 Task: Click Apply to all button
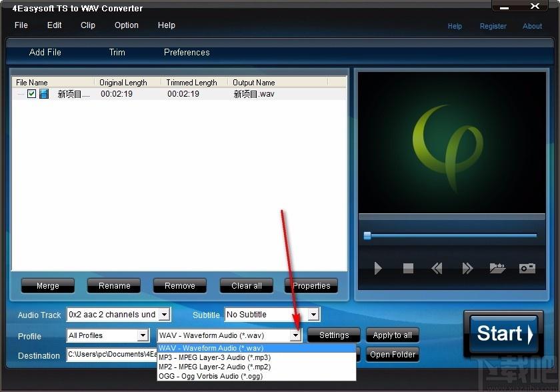(x=393, y=335)
